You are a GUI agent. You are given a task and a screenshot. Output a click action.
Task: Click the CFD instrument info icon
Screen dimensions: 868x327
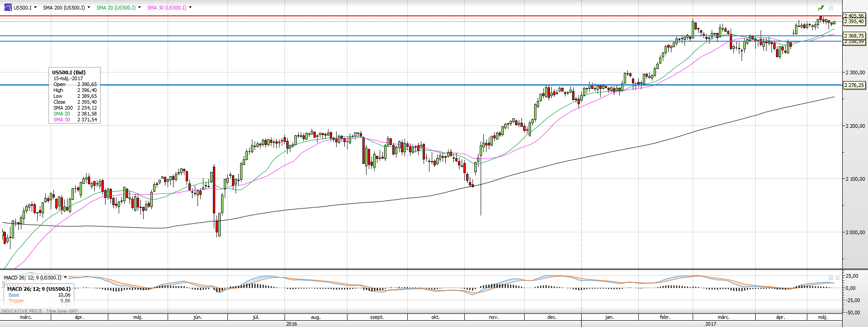point(8,7)
